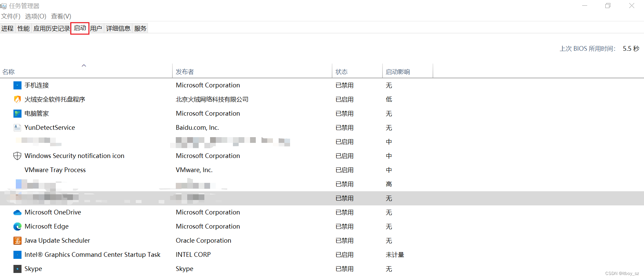This screenshot has height=279, width=644.
Task: Click 已启用 status of Windows Security row
Action: tap(345, 156)
